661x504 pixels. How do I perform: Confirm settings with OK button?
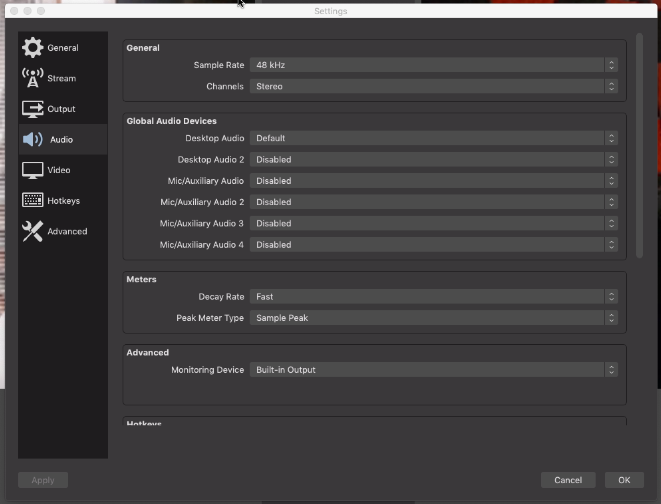[624, 480]
